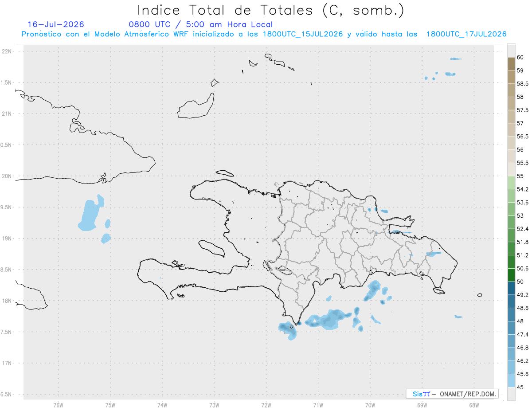Screen dimensions: 532x411
Task: Select the date text "16-Jul-2026"
Action: pos(56,24)
